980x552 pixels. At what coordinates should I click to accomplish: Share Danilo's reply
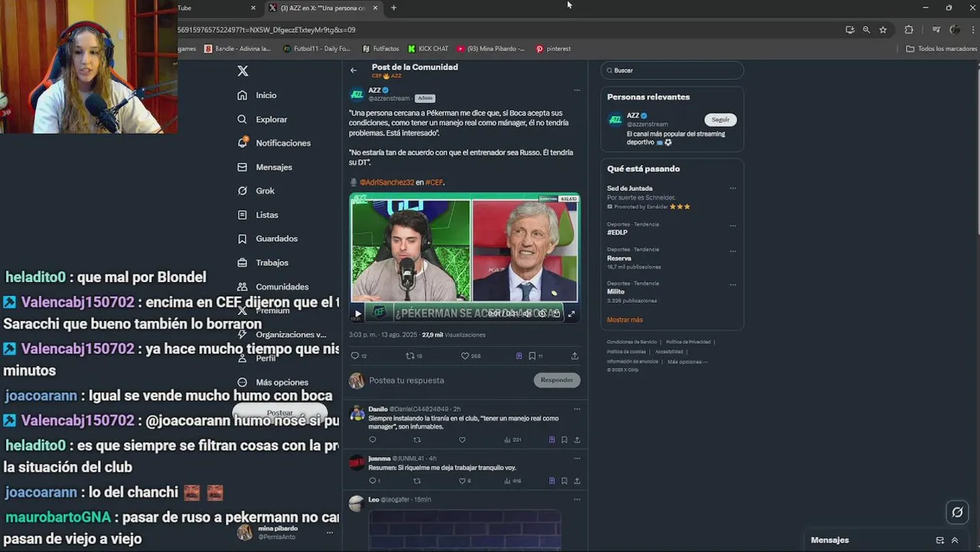tap(577, 440)
